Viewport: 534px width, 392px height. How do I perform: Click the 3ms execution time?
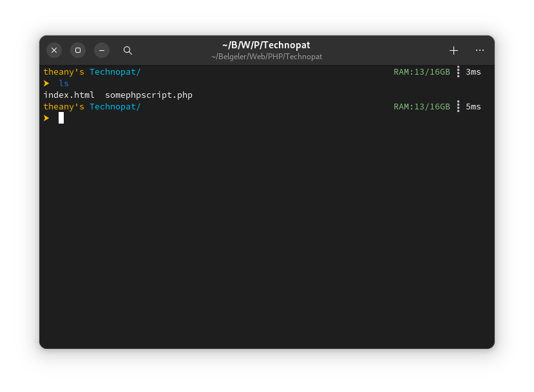[473, 72]
